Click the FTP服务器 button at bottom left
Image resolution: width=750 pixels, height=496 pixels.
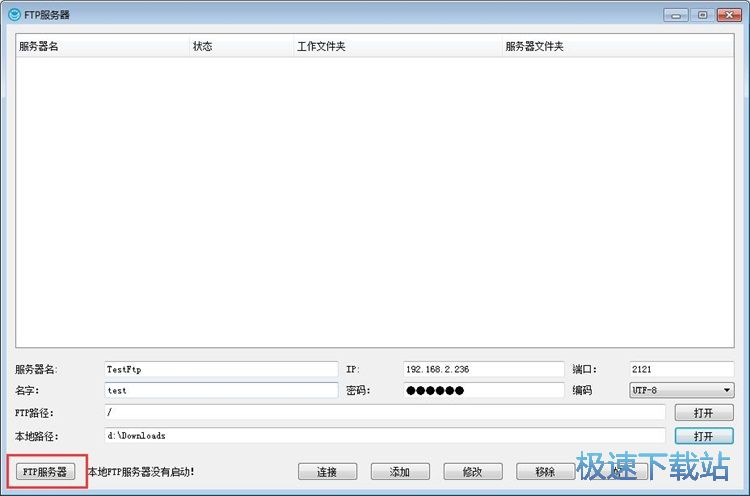[x=45, y=472]
